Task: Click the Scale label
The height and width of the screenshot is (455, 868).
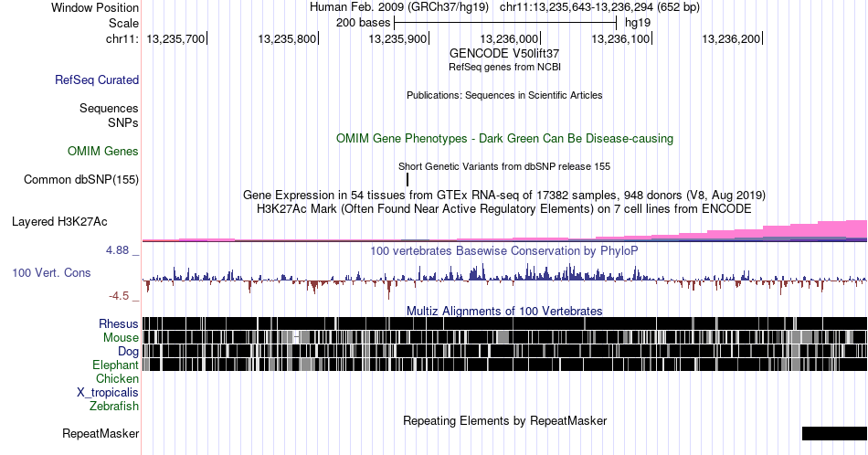Action: 123,23
